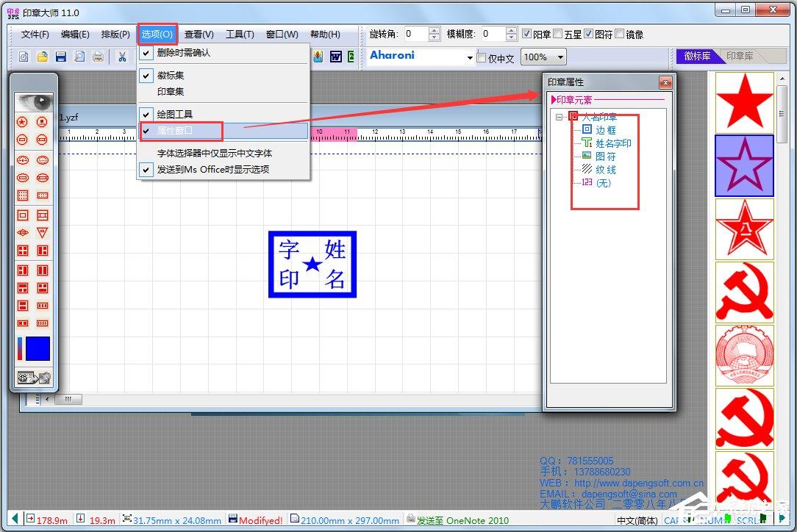
Task: Decrease 模糊度 with the down stepper arrow
Action: click(511, 37)
